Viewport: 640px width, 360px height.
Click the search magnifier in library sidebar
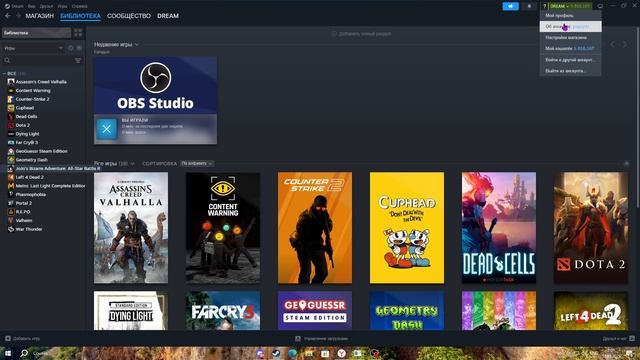(7, 60)
